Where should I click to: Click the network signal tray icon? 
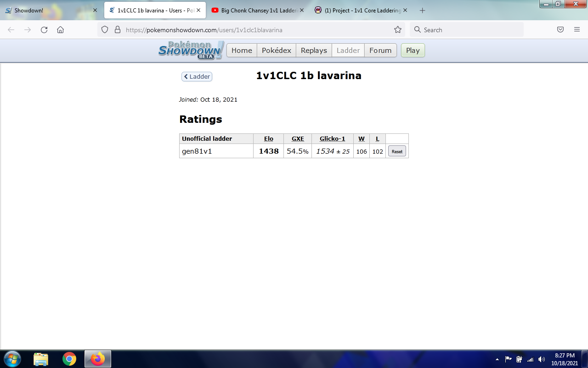530,359
